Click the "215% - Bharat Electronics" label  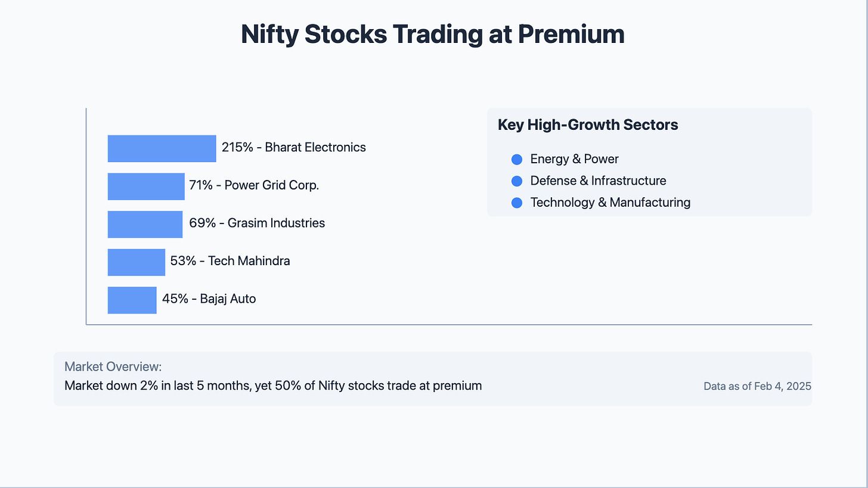point(293,147)
